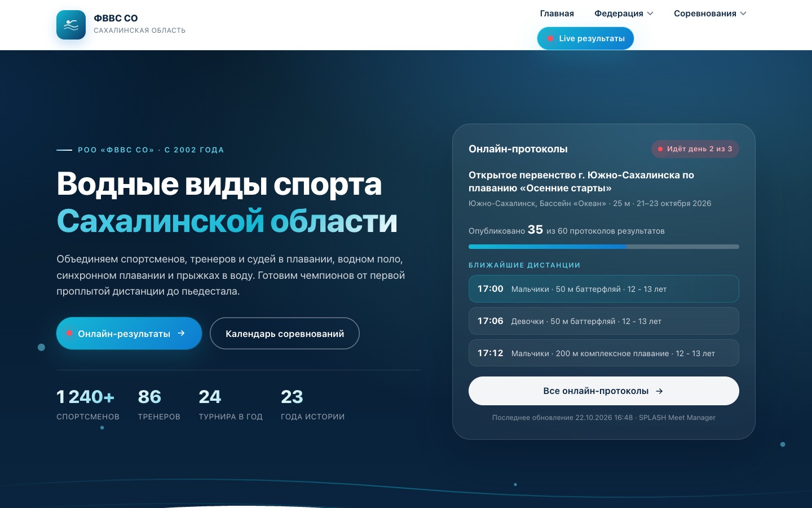Click the 86 тренеров stat
The width and height of the screenshot is (812, 508).
tap(159, 405)
